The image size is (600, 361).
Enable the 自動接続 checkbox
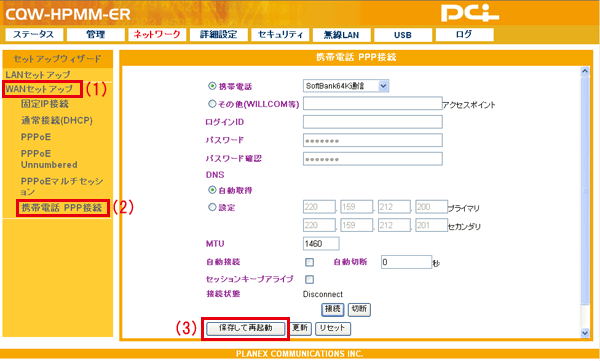point(310,262)
